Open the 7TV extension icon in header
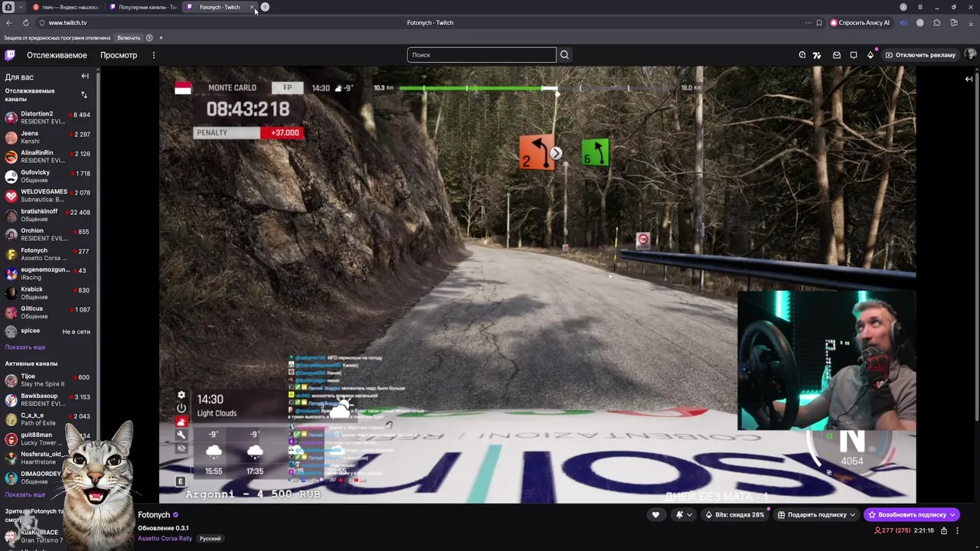 coord(817,55)
